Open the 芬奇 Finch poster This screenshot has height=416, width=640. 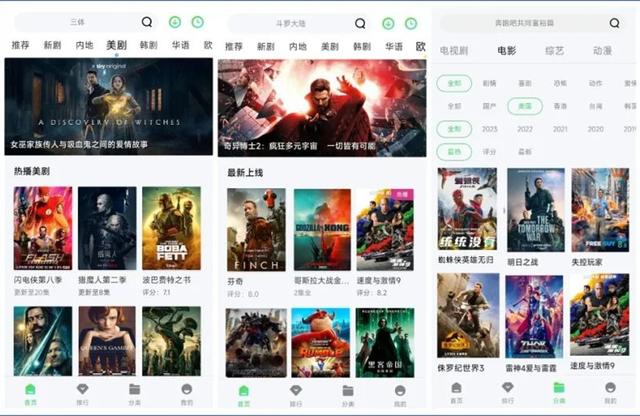pyautogui.click(x=256, y=230)
